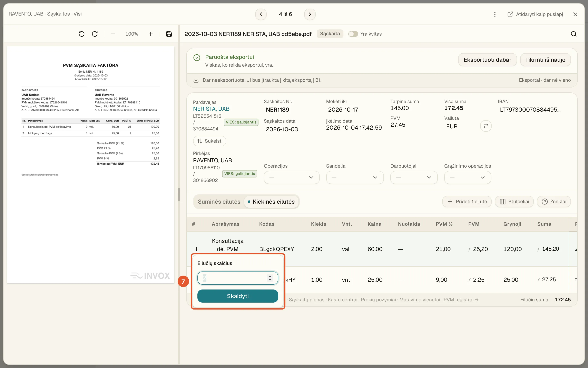Expand the Grąžinimo operacijos dropdown
The height and width of the screenshot is (368, 588).
click(468, 177)
